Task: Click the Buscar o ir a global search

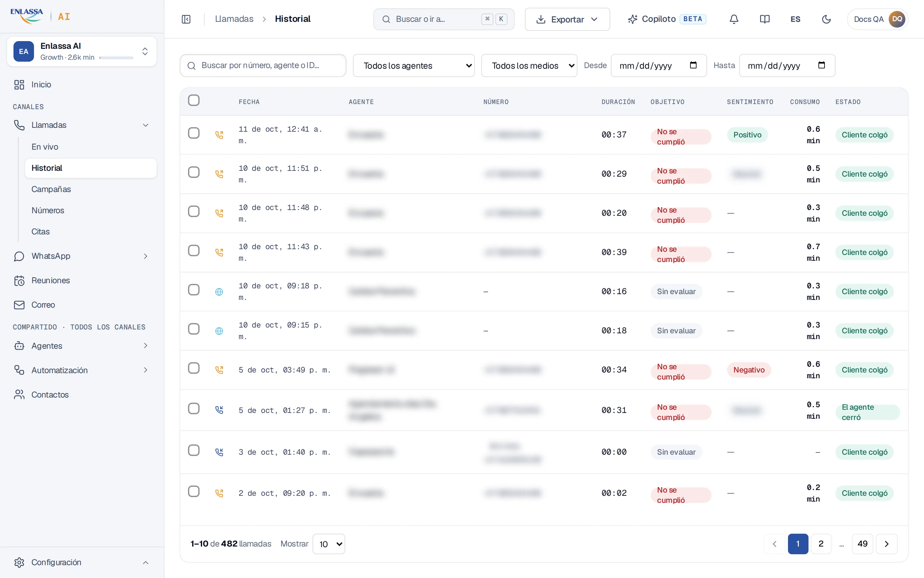Action: 444,19
